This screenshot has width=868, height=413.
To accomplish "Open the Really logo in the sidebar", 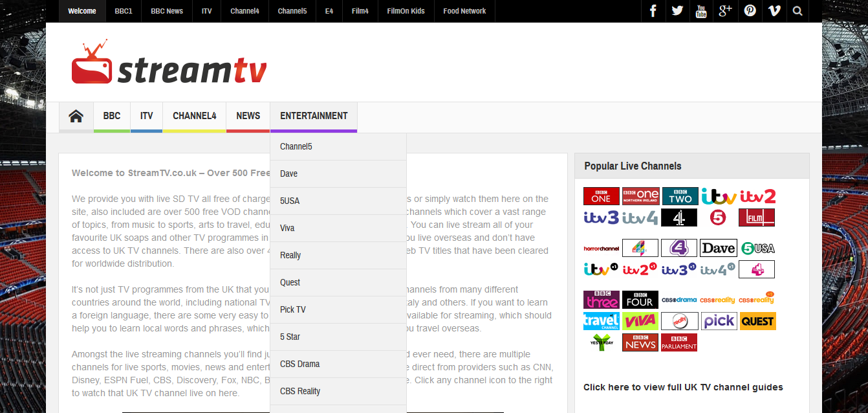I will (679, 321).
